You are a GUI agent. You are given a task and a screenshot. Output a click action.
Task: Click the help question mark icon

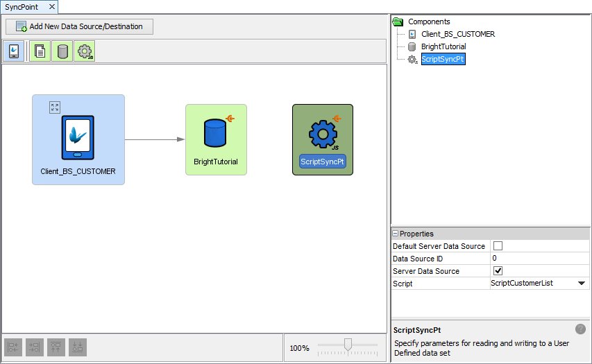point(580,329)
